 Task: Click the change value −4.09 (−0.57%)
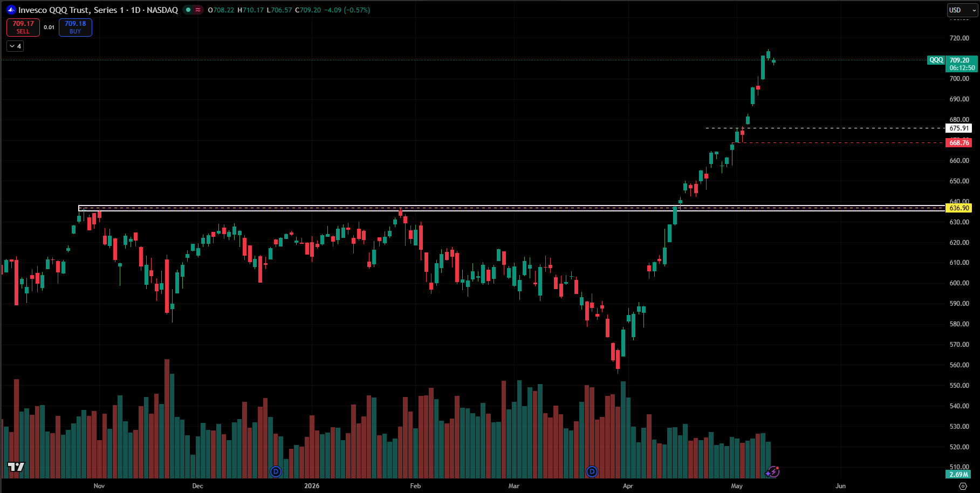(347, 10)
